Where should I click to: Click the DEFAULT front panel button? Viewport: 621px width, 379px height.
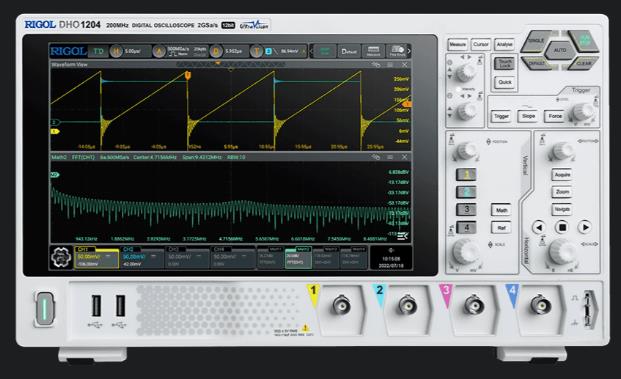pos(537,63)
